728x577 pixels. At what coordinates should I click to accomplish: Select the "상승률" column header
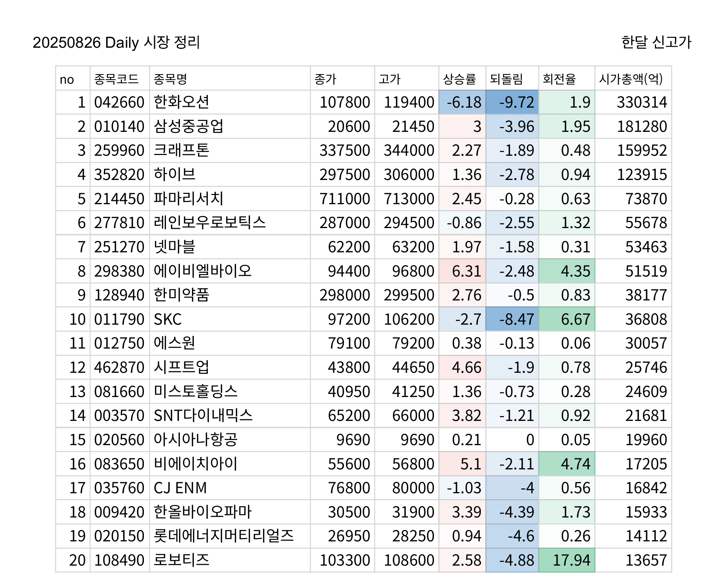[x=459, y=79]
